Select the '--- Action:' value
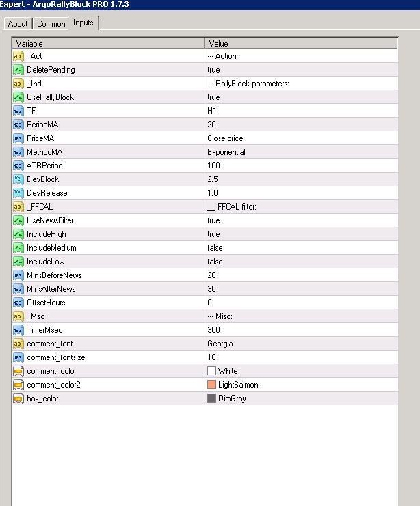 [x=222, y=56]
